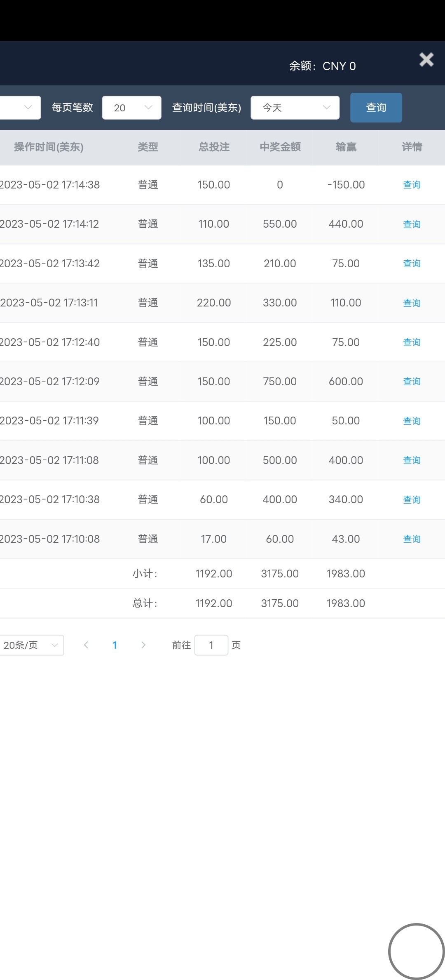Open the partially hidden leftmost filter dropdown

[21, 108]
